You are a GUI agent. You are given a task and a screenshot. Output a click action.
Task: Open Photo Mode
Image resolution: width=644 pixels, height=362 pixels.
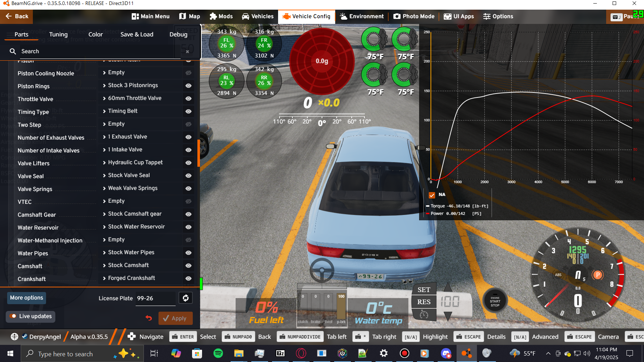(414, 16)
